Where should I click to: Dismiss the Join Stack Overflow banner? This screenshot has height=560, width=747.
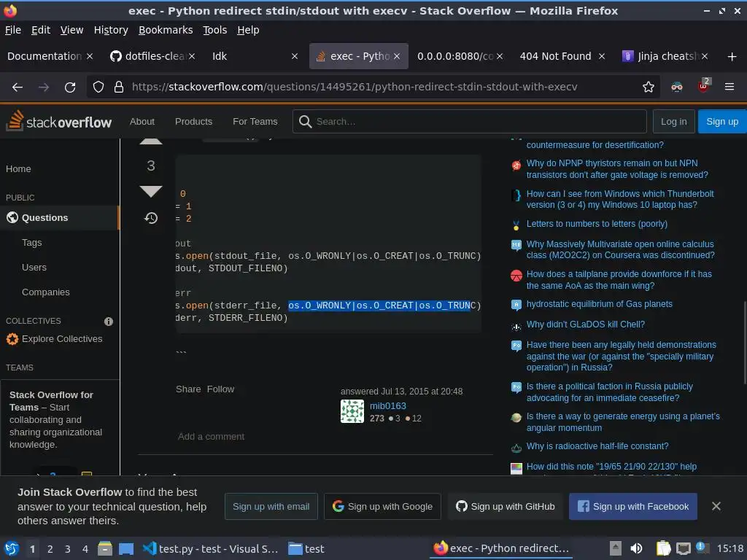(716, 506)
